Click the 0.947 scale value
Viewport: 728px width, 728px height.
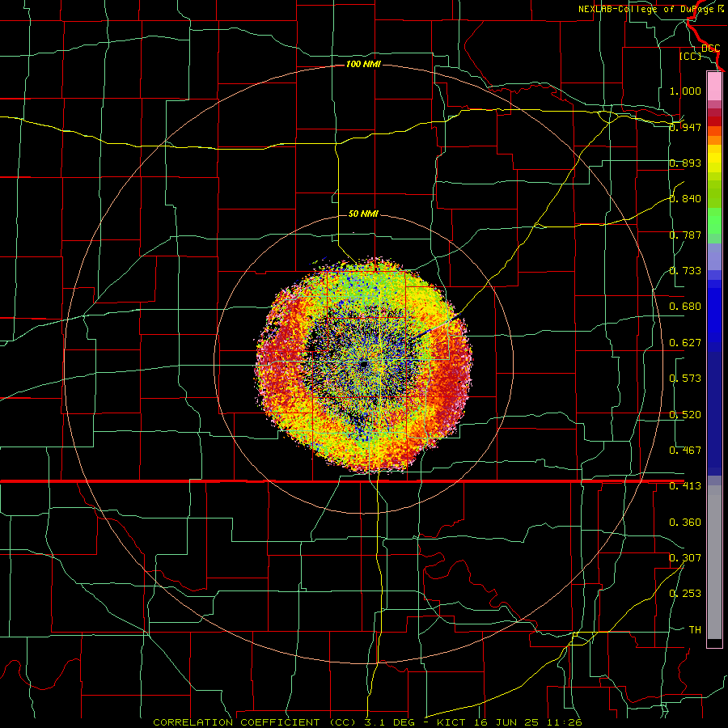(x=685, y=127)
